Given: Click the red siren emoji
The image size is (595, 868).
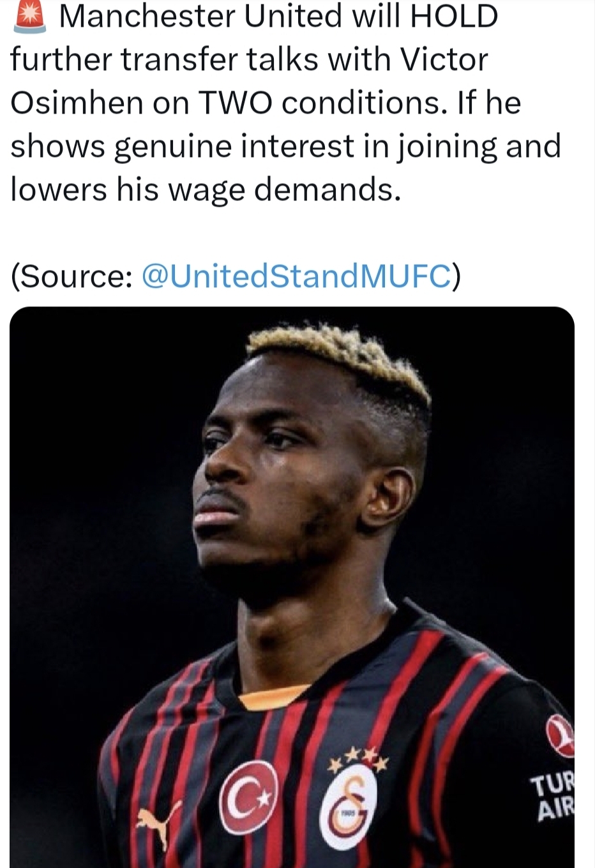Looking at the screenshot, I should [29, 17].
